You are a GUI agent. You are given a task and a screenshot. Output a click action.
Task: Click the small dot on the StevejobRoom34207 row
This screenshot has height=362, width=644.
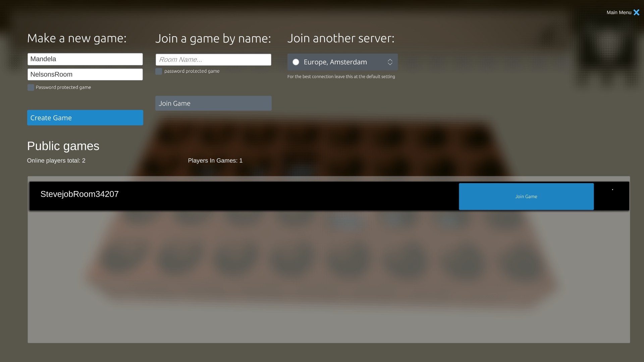[x=613, y=189]
